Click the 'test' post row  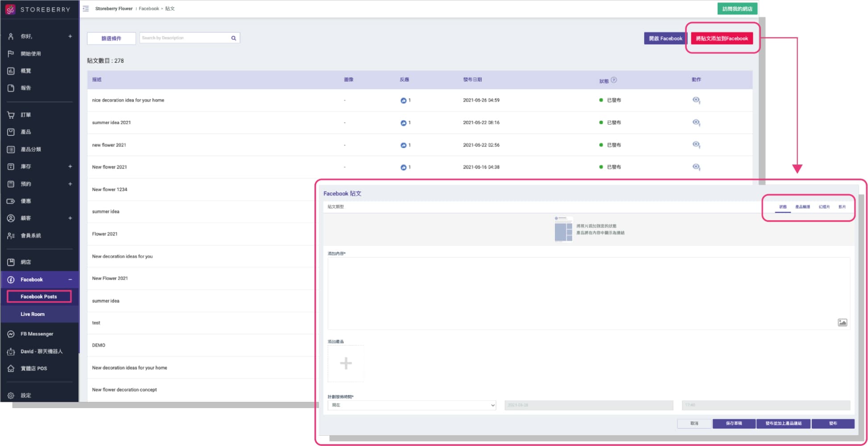(x=201, y=323)
